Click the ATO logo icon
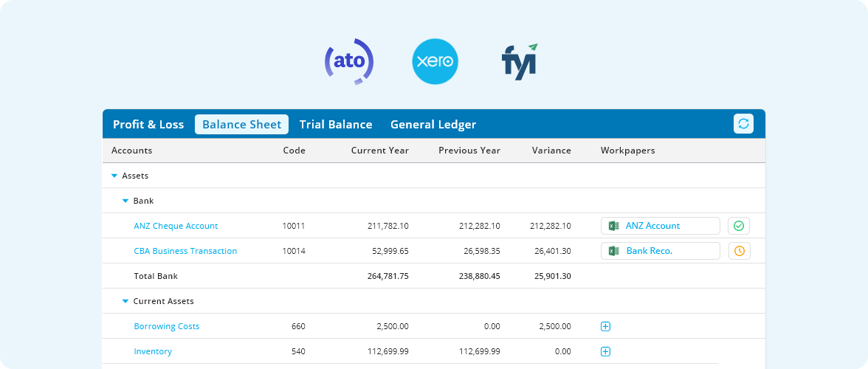Screen dimensions: 868x369 click(348, 61)
